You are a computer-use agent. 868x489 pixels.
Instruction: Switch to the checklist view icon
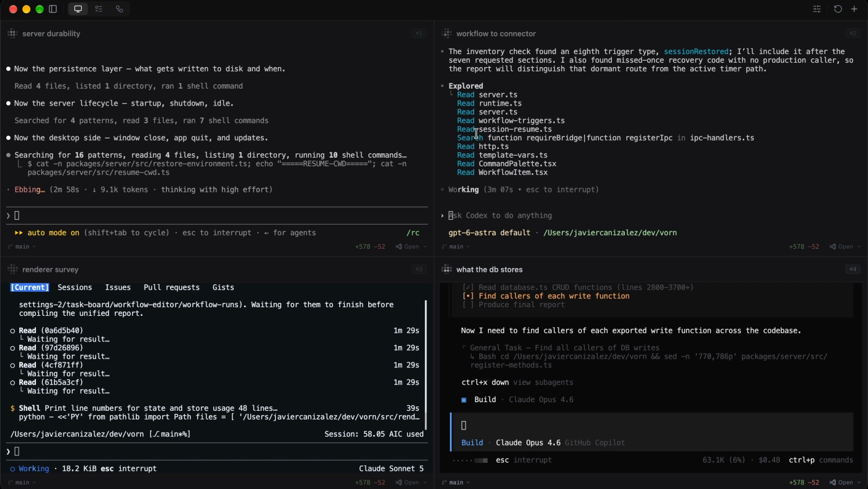pyautogui.click(x=99, y=9)
